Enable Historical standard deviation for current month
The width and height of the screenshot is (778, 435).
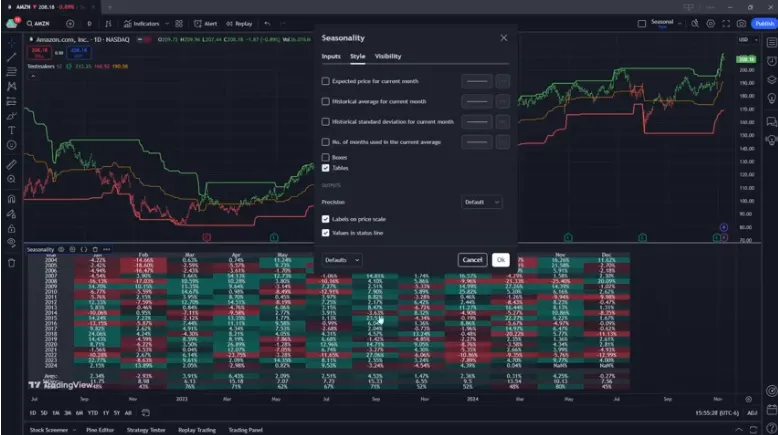[x=325, y=122]
